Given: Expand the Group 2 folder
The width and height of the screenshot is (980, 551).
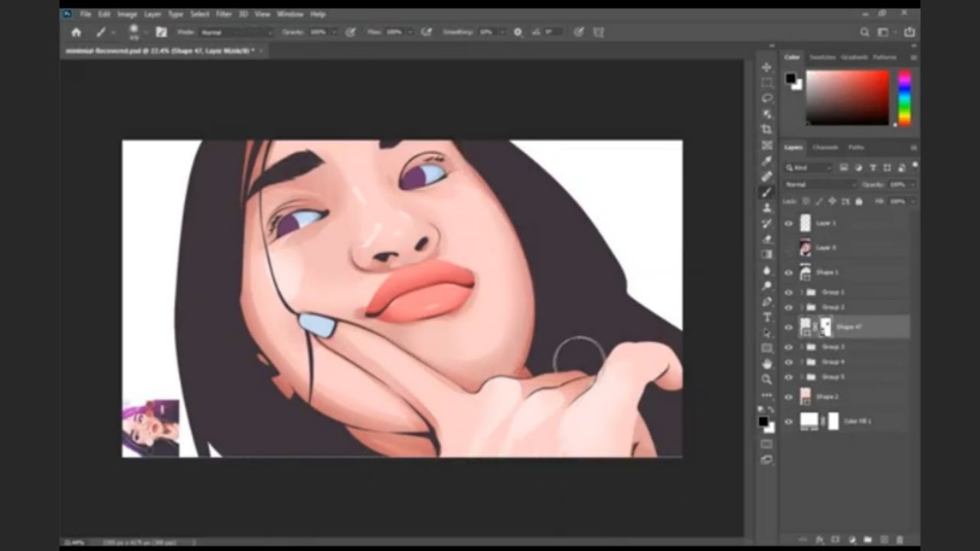Looking at the screenshot, I should pyautogui.click(x=802, y=307).
